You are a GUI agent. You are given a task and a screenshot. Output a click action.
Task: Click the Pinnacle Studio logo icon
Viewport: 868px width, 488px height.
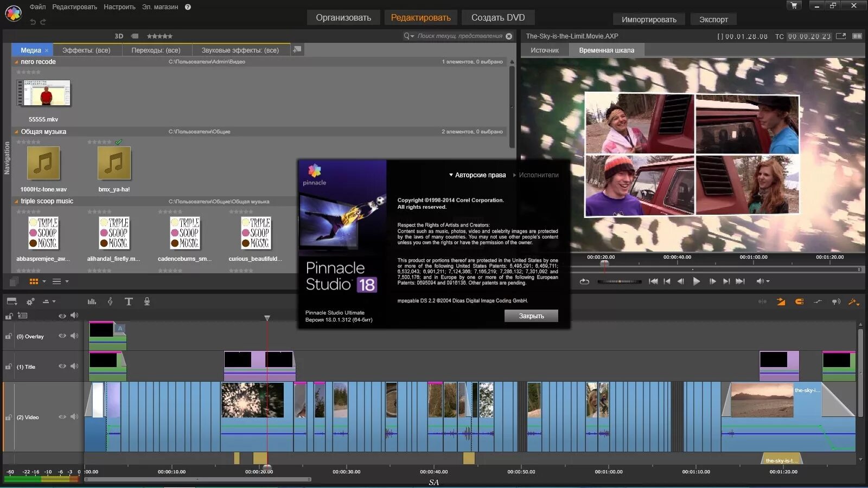(13, 13)
